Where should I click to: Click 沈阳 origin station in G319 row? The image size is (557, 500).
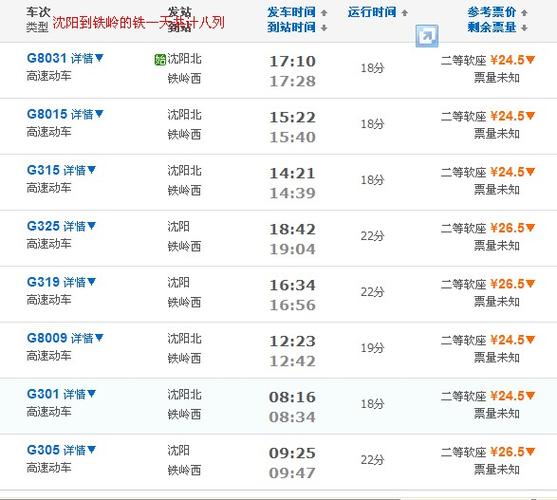point(178,283)
